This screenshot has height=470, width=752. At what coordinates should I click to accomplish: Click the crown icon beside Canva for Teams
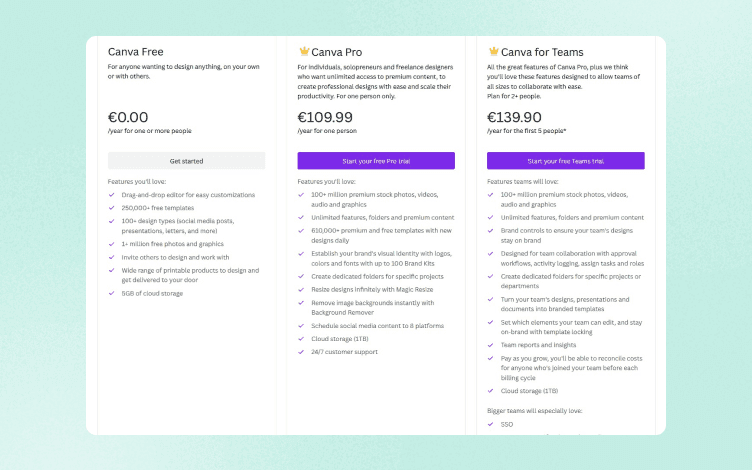[x=494, y=51]
